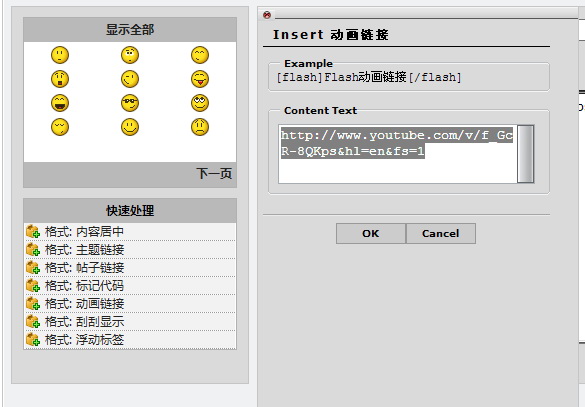Choose 格式: 主题链接 option
This screenshot has height=407, width=585.
[130, 250]
